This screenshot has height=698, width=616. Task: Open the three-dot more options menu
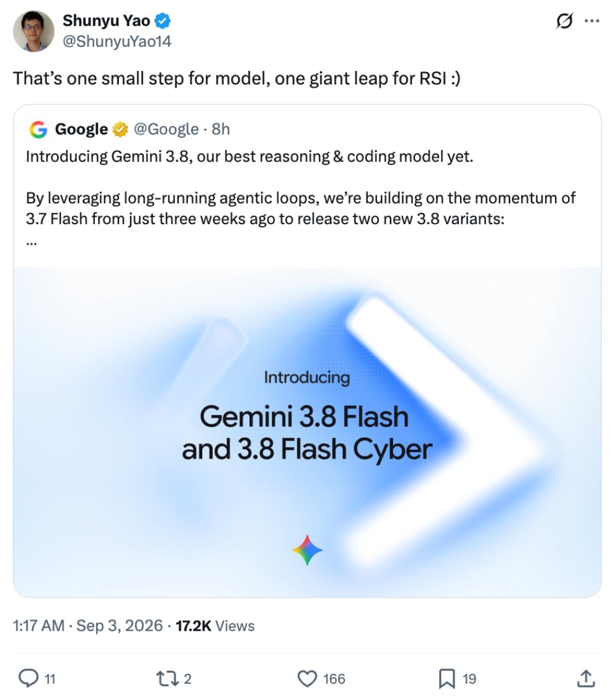click(591, 20)
